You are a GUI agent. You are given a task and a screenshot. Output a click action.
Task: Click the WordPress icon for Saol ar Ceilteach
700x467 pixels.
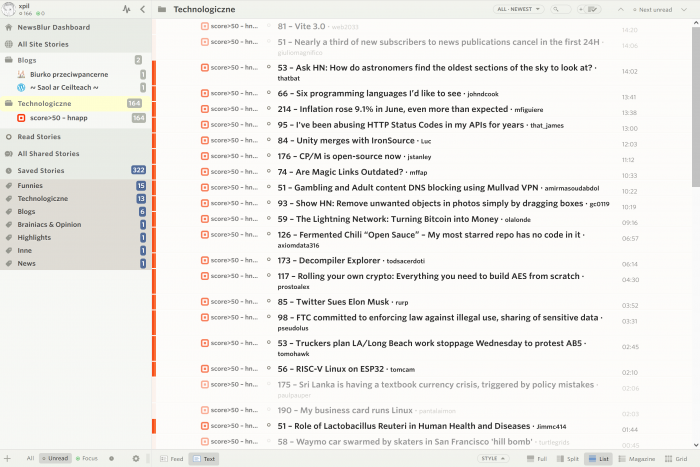[x=21, y=87]
